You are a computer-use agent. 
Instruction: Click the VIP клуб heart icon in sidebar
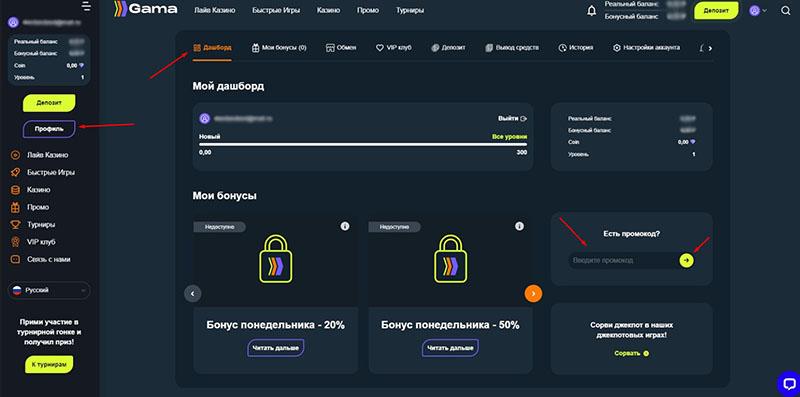16,241
